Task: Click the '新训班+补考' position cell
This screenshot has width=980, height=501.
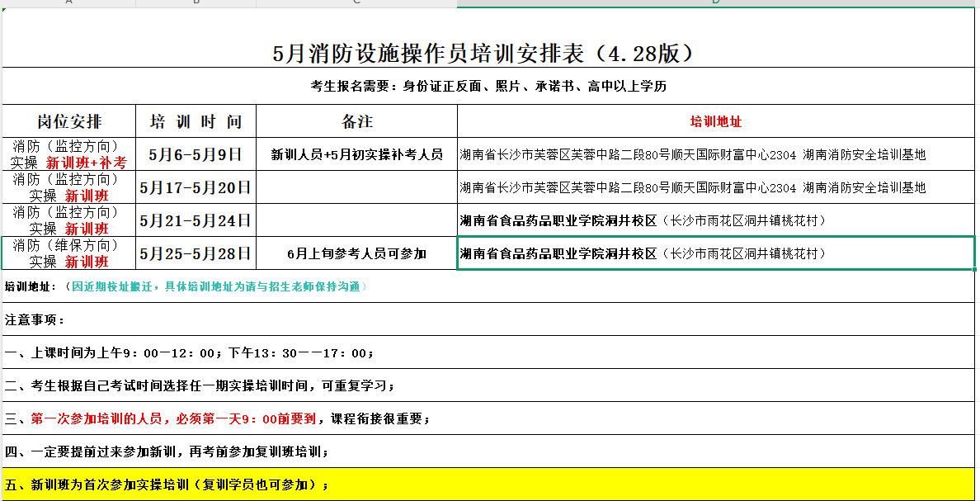Action: [68, 154]
